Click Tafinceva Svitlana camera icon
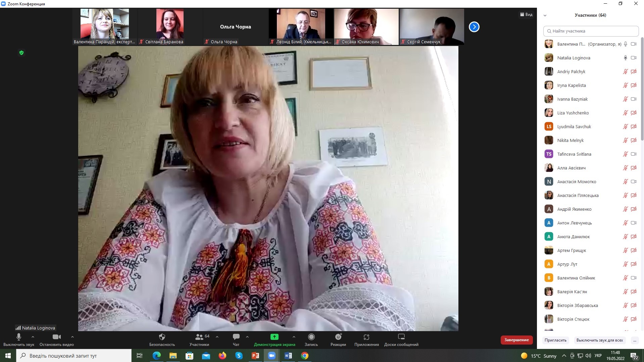 click(x=634, y=154)
